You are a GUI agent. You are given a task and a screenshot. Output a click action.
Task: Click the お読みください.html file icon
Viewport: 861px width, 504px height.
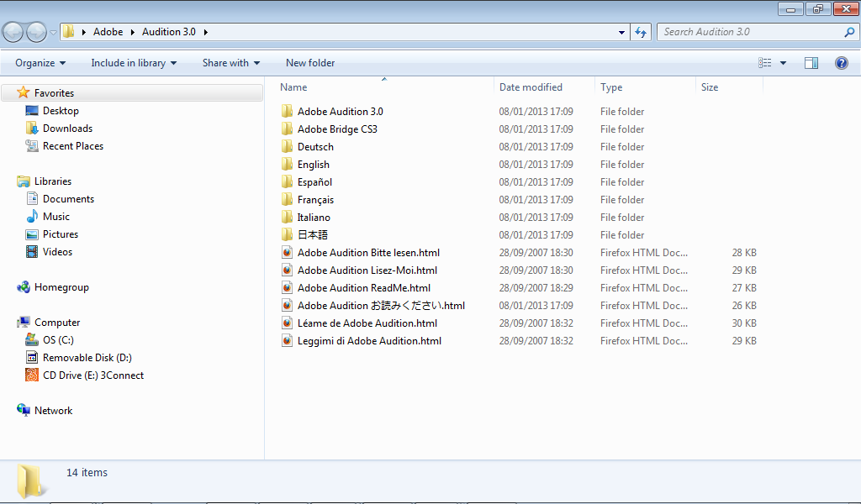(x=287, y=306)
